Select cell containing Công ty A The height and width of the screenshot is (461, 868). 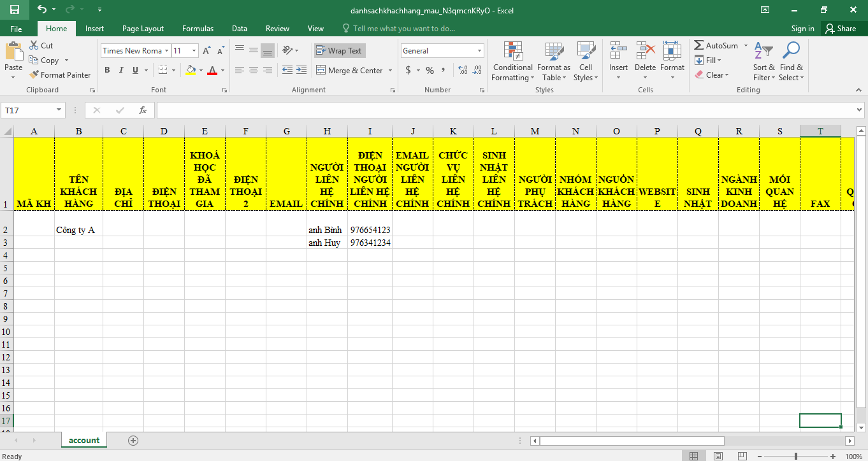[78, 230]
